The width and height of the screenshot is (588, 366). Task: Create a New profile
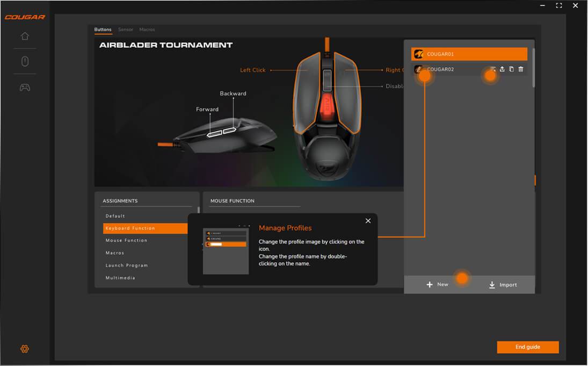point(437,284)
